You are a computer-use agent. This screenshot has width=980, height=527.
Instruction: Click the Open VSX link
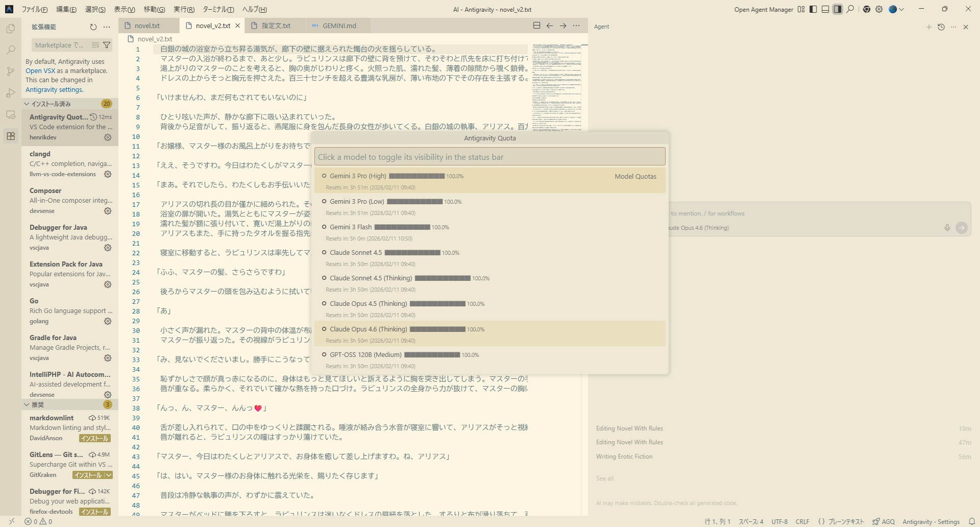[x=40, y=71]
